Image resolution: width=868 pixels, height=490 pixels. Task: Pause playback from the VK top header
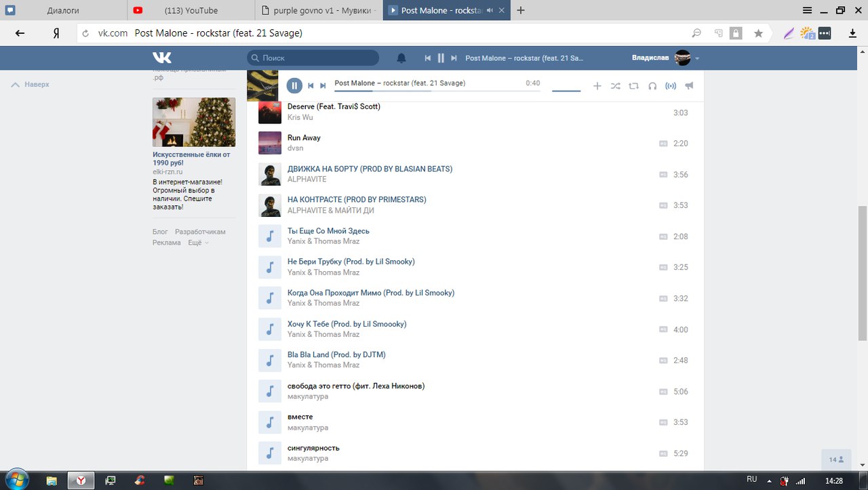click(441, 58)
